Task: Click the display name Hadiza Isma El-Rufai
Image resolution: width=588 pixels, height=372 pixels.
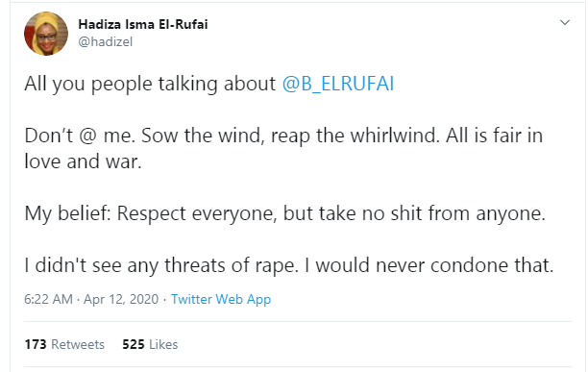Action: (143, 24)
